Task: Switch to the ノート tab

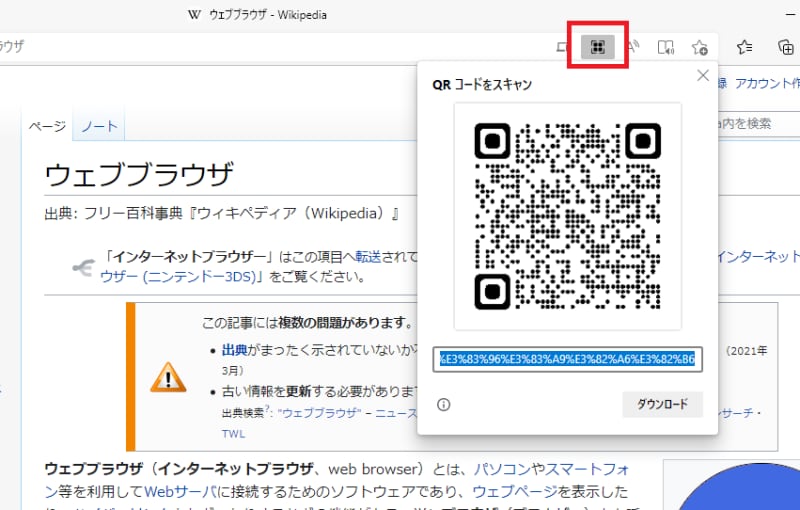Action: pyautogui.click(x=99, y=126)
